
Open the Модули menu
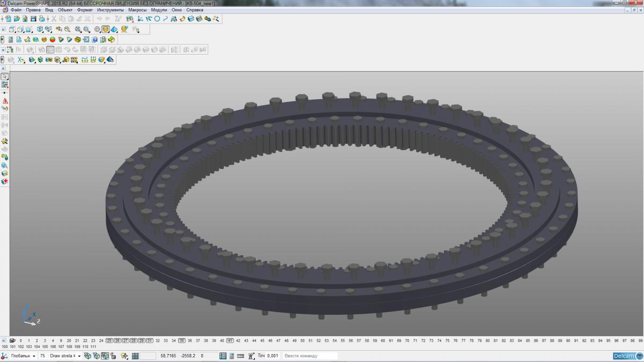tap(159, 10)
